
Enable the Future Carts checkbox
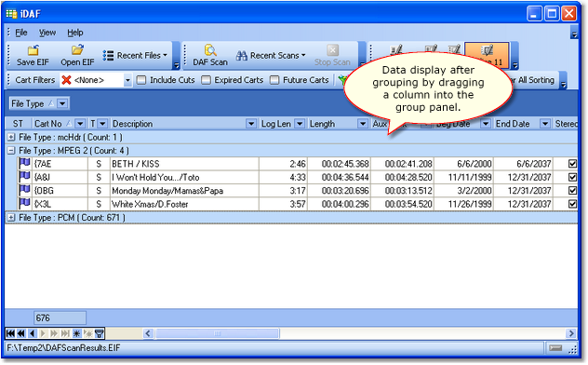tap(274, 80)
